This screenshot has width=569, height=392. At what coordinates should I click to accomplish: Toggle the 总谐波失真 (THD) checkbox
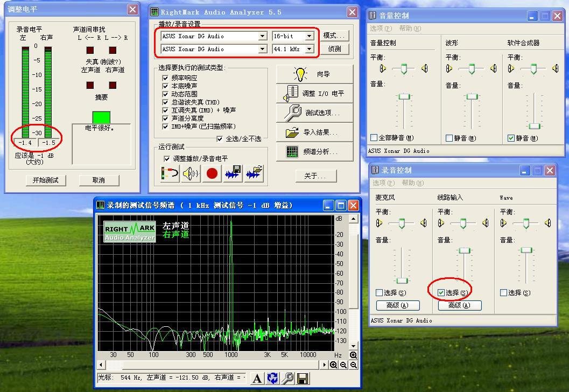click(165, 102)
